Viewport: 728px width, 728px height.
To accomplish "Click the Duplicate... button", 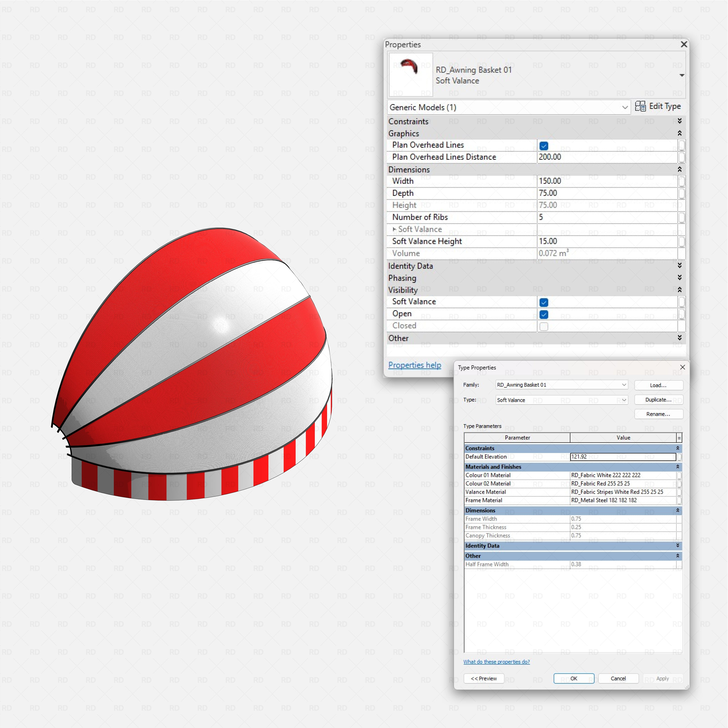I will coord(658,399).
